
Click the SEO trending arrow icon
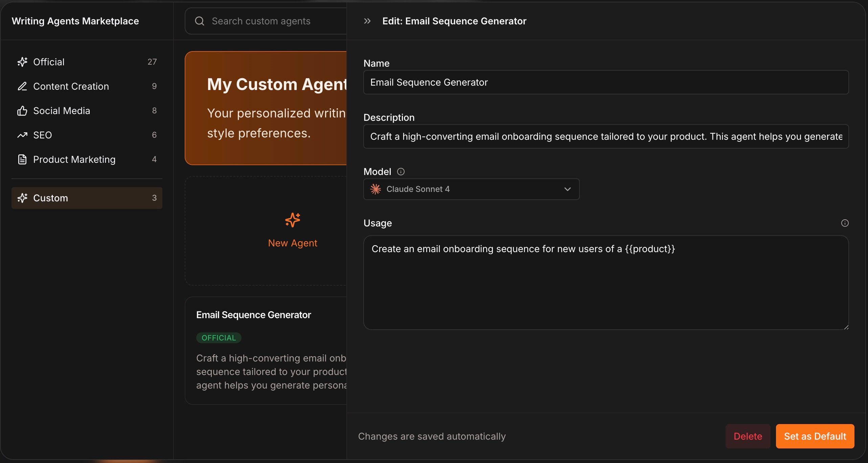pyautogui.click(x=22, y=135)
